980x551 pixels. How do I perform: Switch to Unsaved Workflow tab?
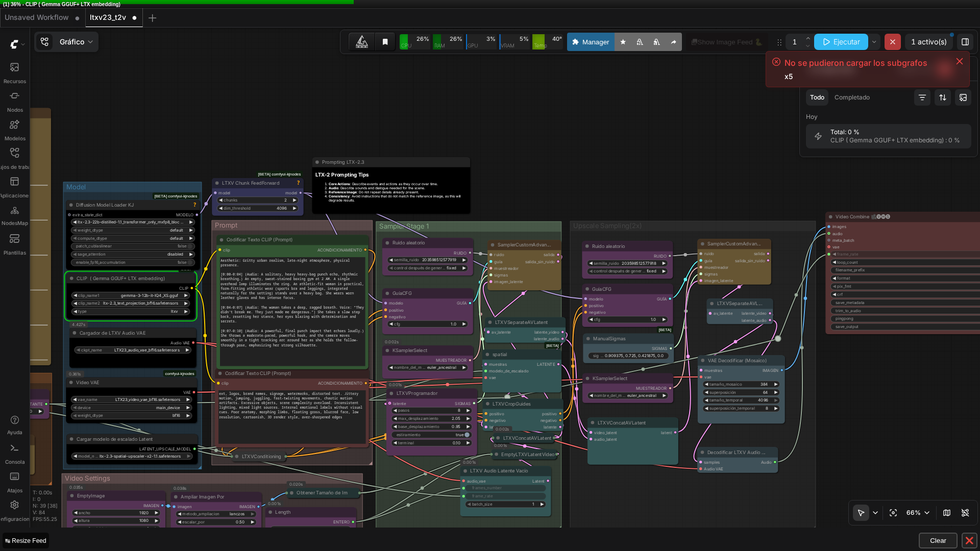tap(37, 17)
